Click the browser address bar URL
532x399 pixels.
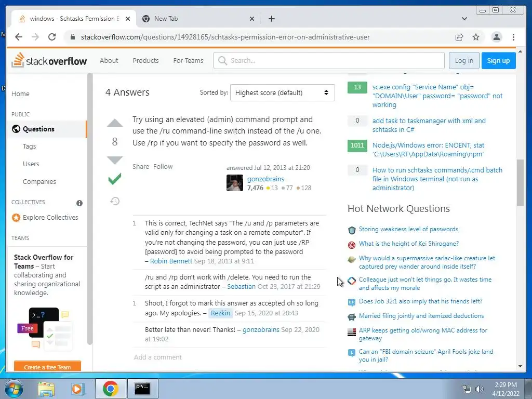pos(225,37)
